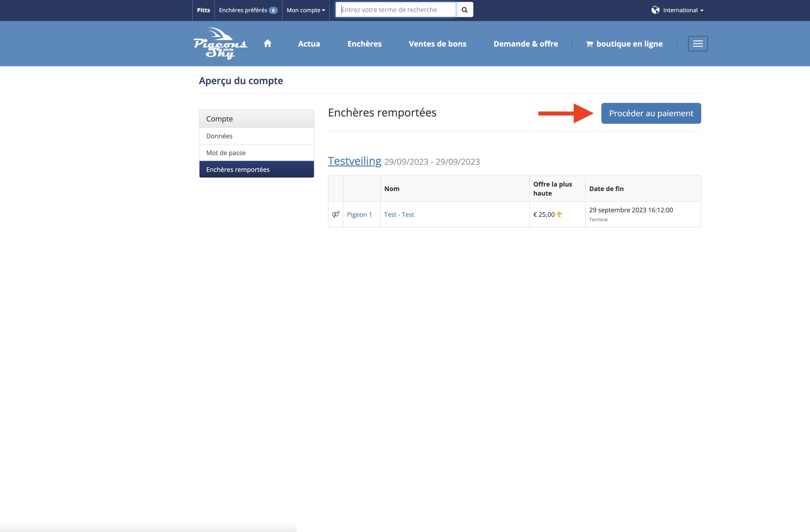Open the Testveiling auction link
Viewport: 810px width, 532px height.
click(354, 161)
